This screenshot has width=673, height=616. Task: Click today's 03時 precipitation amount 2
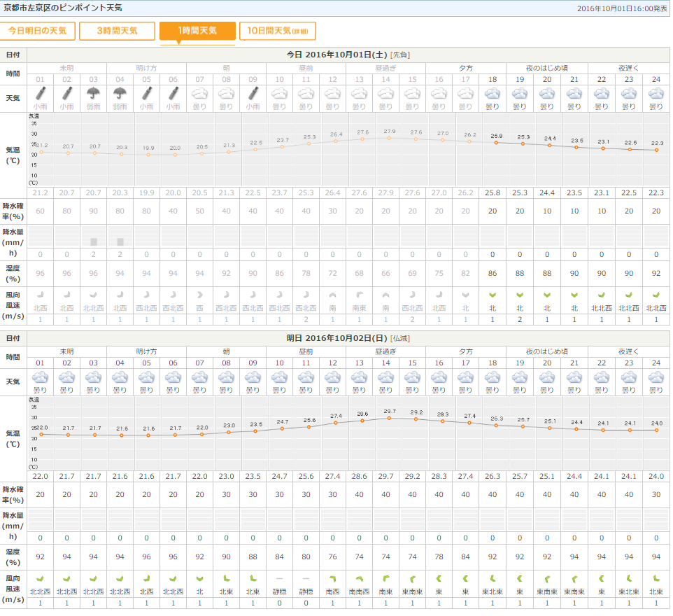pos(93,255)
